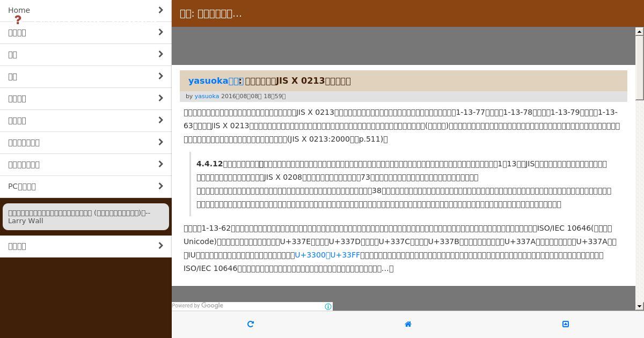Expand the chevron on the Home row
The height and width of the screenshot is (338, 644).
click(160, 10)
